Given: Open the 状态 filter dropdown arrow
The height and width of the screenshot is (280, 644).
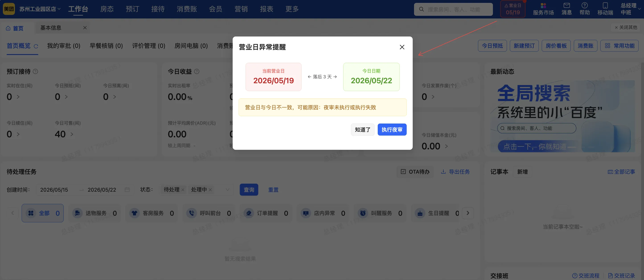Looking at the screenshot, I should pyautogui.click(x=228, y=190).
